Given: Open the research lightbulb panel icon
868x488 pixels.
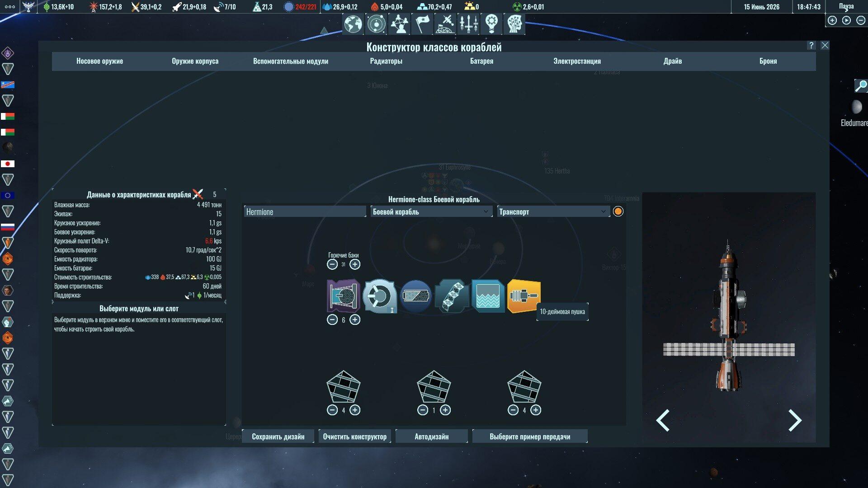Looking at the screenshot, I should (491, 24).
